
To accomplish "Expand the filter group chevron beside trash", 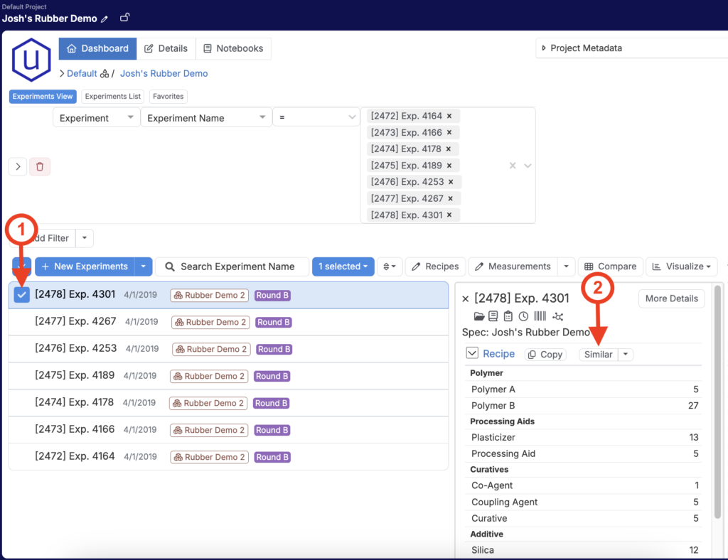I will pos(18,166).
